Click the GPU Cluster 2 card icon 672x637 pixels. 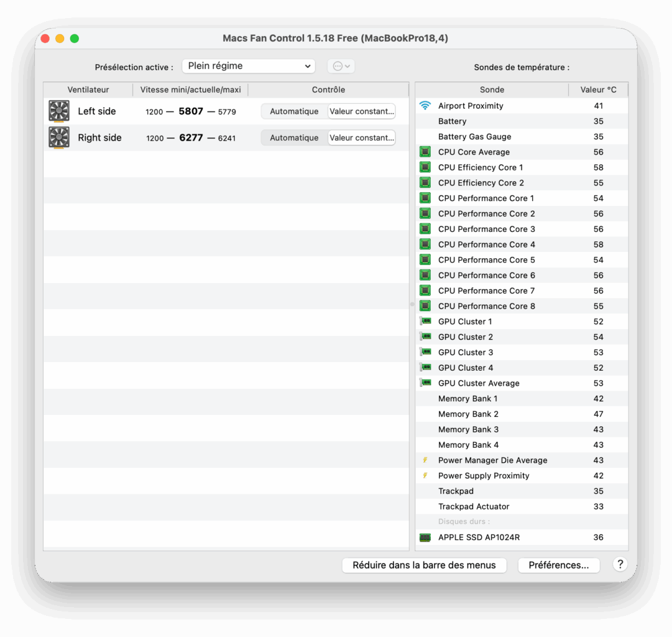click(425, 337)
